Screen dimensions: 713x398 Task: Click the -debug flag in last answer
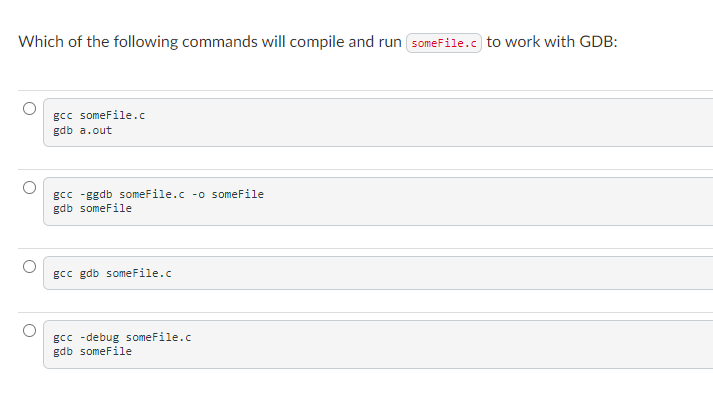click(x=99, y=338)
